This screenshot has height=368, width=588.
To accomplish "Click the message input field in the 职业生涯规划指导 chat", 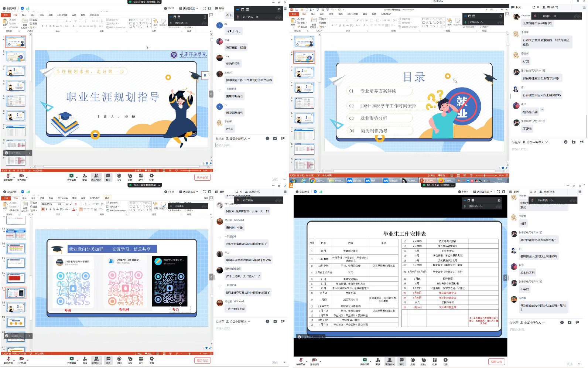I will coord(247,145).
